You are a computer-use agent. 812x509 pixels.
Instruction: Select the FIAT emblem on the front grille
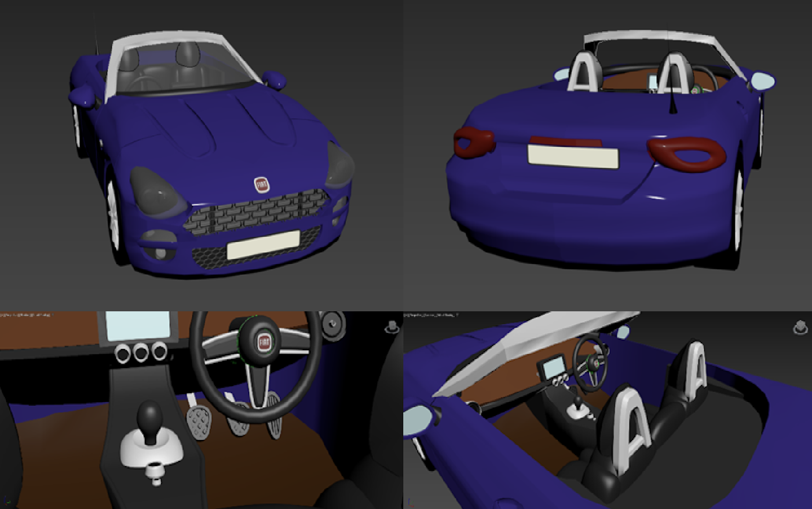[262, 183]
